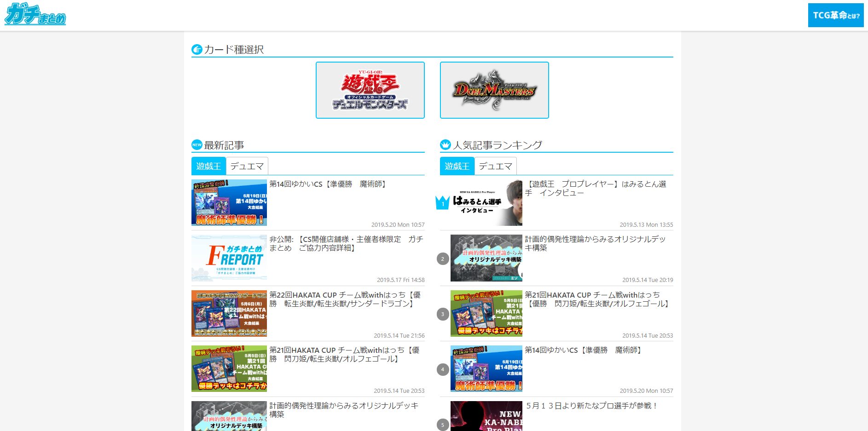Switch to 遊戯王 tab under 人気記事ランキング
Image resolution: width=868 pixels, height=431 pixels.
[x=457, y=166]
